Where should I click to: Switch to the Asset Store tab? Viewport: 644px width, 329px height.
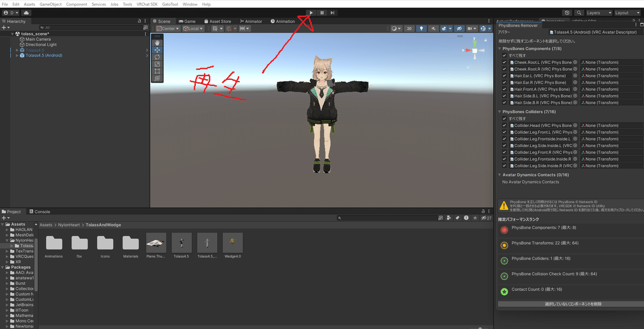(217, 21)
